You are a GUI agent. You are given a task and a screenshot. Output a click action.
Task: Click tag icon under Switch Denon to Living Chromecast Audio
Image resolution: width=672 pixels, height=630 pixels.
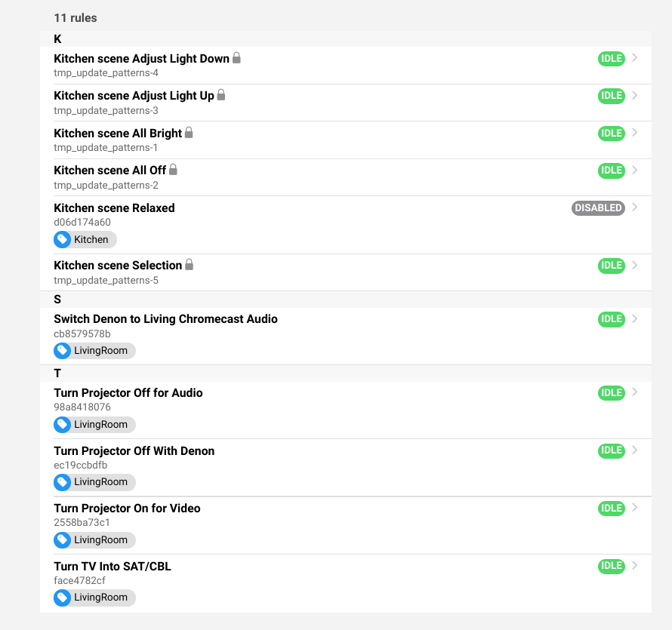[63, 351]
